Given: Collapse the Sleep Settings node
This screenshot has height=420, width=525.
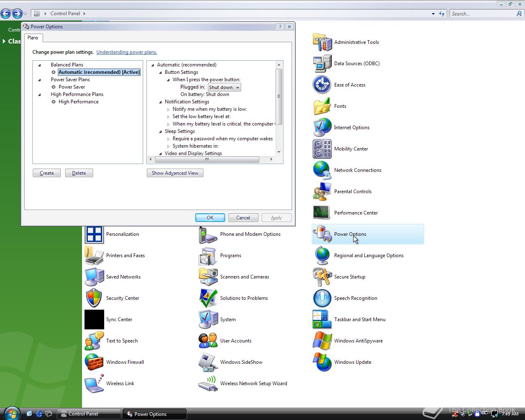Looking at the screenshot, I should [160, 131].
